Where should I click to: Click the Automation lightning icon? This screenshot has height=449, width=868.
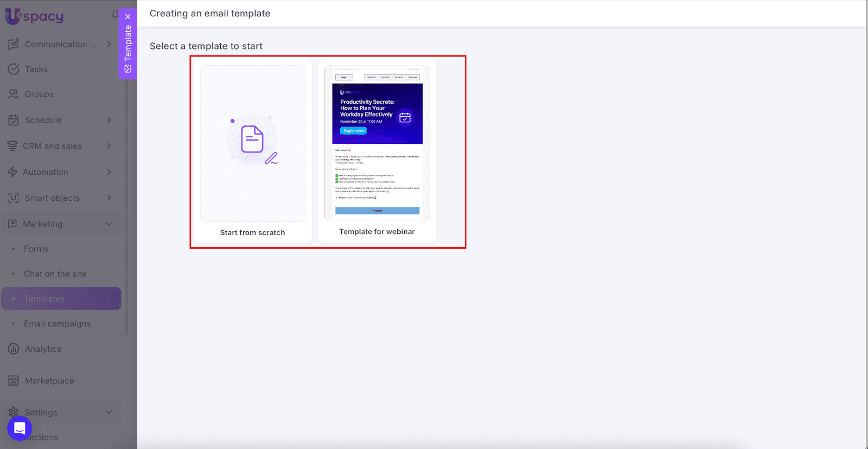13,172
